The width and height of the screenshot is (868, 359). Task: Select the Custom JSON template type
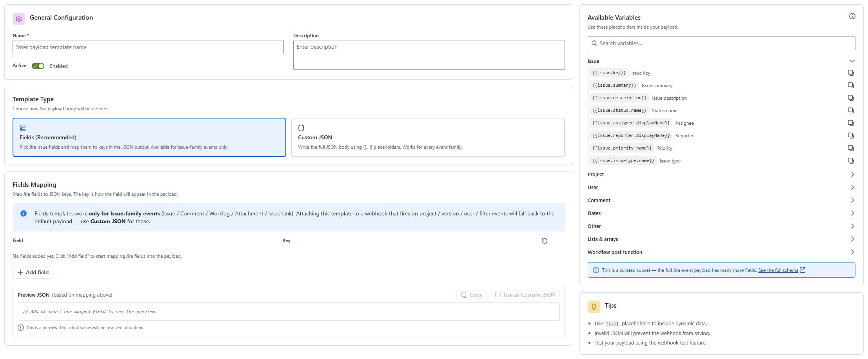tap(428, 137)
